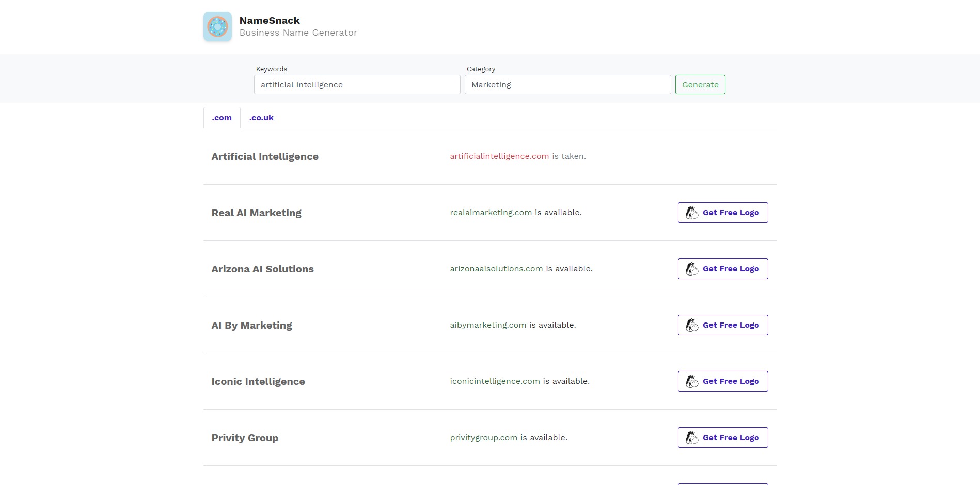Get Free Logo for AI By Marketing

pyautogui.click(x=723, y=325)
